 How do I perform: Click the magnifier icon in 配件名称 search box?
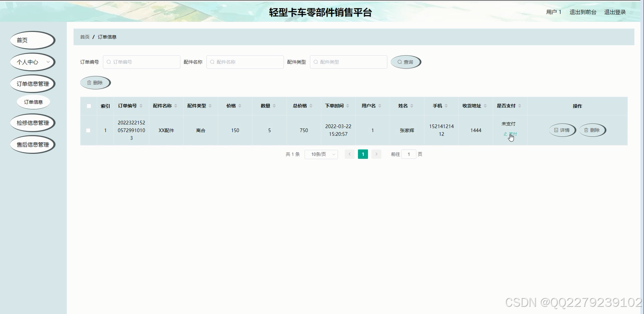[212, 62]
